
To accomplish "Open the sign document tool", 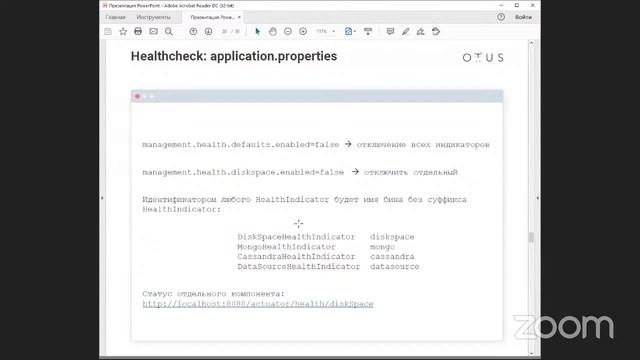I will pyautogui.click(x=420, y=31).
